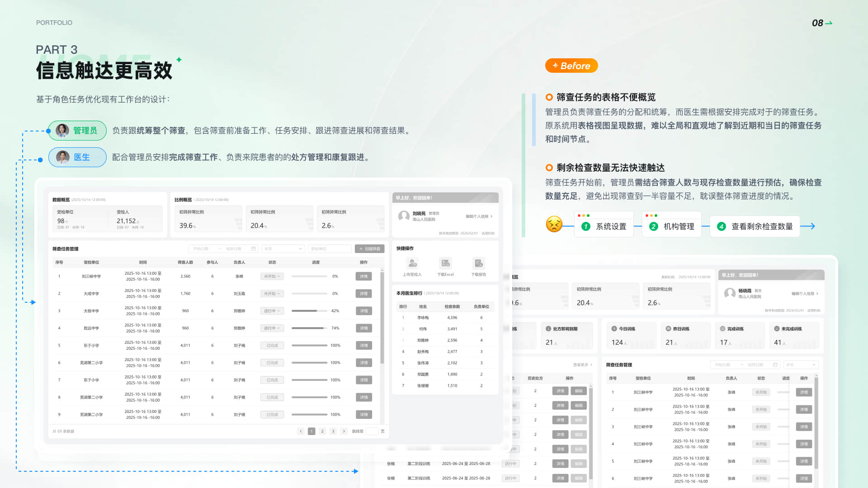Click admin task table vertical scrollbar
This screenshot has width=868, height=488.
[382, 318]
